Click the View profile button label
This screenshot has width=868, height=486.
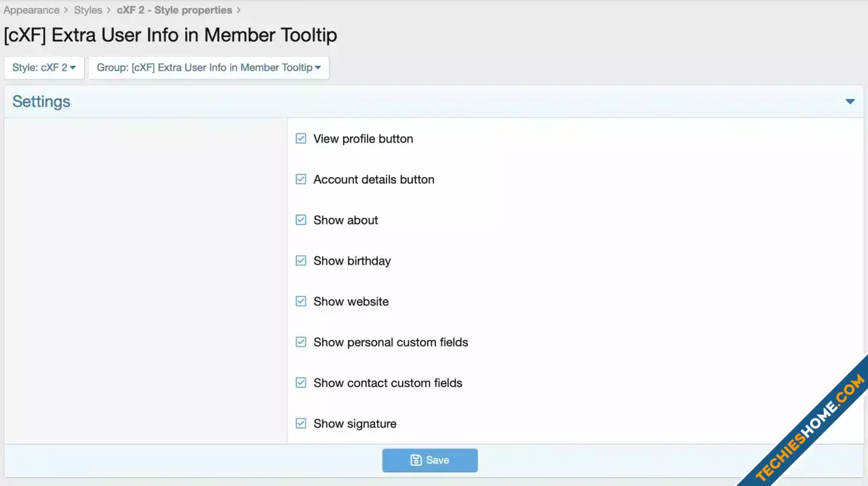pyautogui.click(x=363, y=138)
